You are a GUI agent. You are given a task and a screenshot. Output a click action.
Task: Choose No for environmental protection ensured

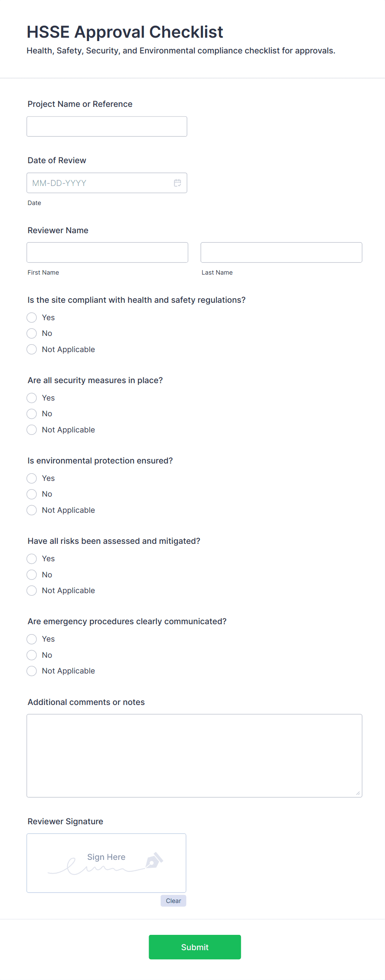pyautogui.click(x=31, y=494)
